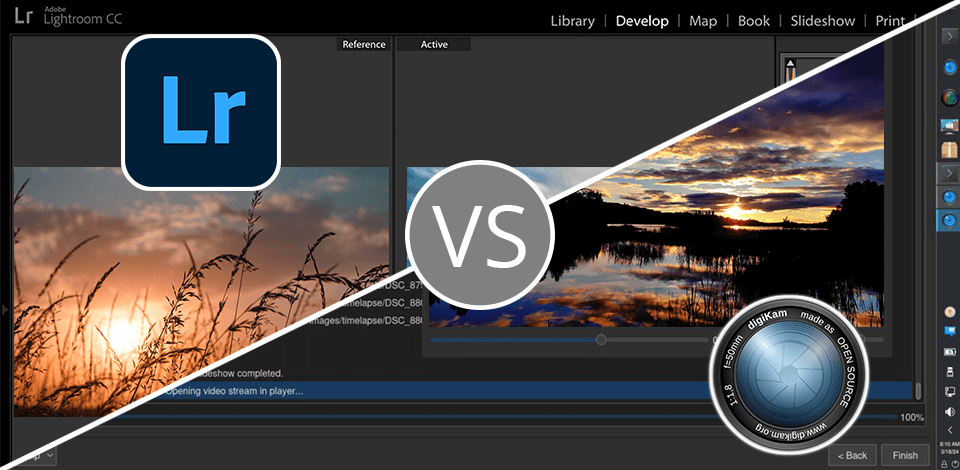Click the Finish button
The image size is (960, 470).
[905, 455]
